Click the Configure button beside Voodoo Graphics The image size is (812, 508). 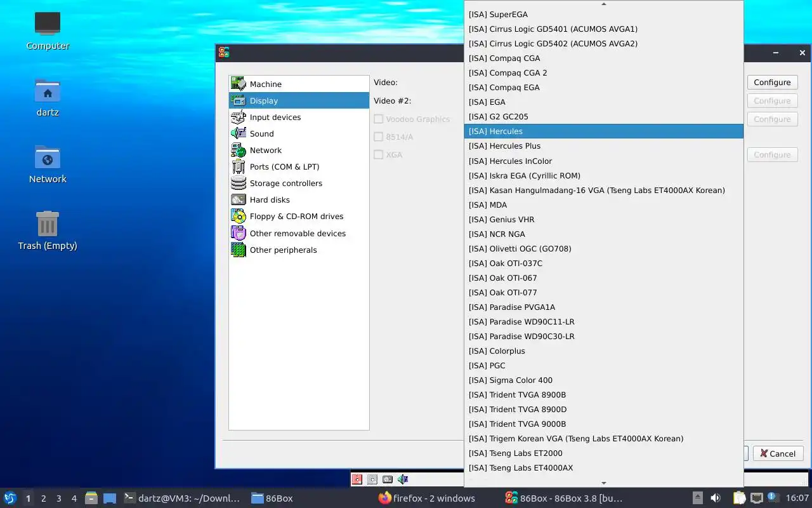(772, 119)
